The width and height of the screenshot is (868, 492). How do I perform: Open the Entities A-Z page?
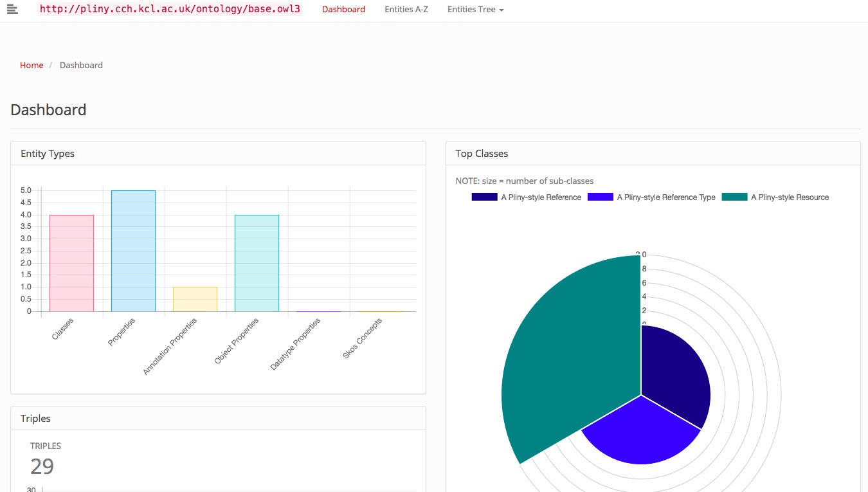coord(406,10)
